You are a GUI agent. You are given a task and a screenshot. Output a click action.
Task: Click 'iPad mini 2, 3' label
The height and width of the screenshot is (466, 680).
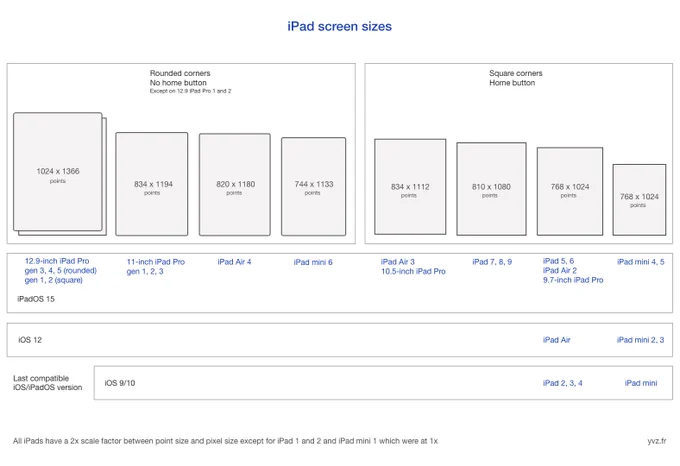641,340
